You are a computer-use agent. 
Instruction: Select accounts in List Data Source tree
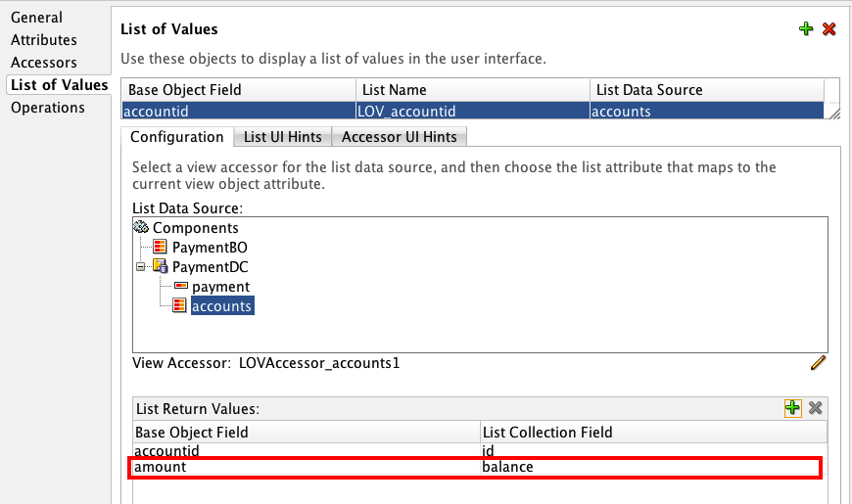pos(221,306)
